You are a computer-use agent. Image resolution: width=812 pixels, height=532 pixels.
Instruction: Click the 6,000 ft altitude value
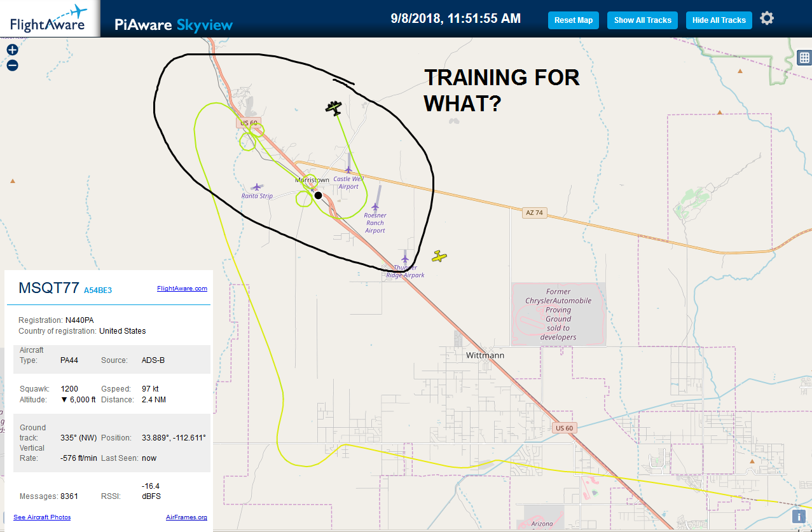pyautogui.click(x=78, y=400)
